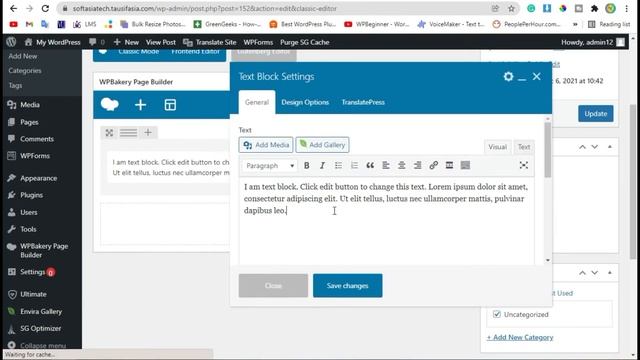Screen dimensions: 640x360
Task: Move upper meta box up arrow
Action: 582,147
